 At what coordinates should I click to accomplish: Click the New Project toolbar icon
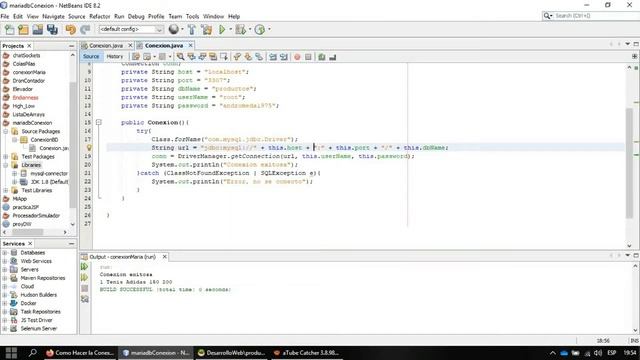click(23, 29)
